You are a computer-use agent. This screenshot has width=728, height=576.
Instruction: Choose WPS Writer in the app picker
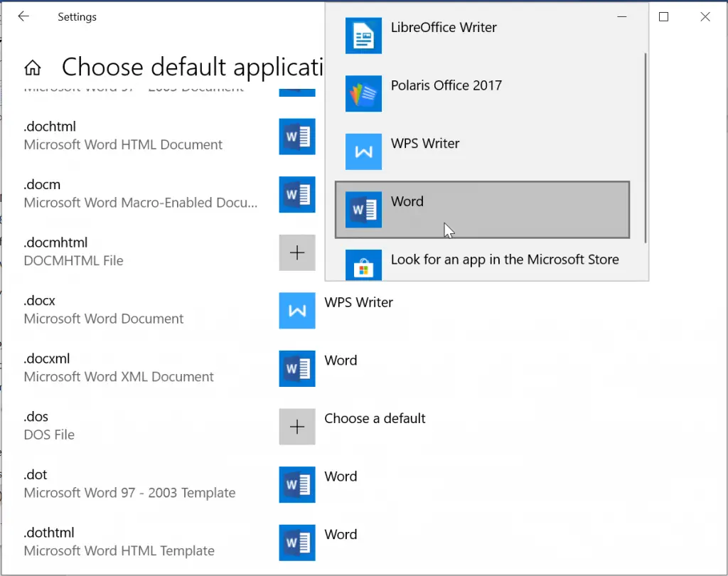coord(425,143)
